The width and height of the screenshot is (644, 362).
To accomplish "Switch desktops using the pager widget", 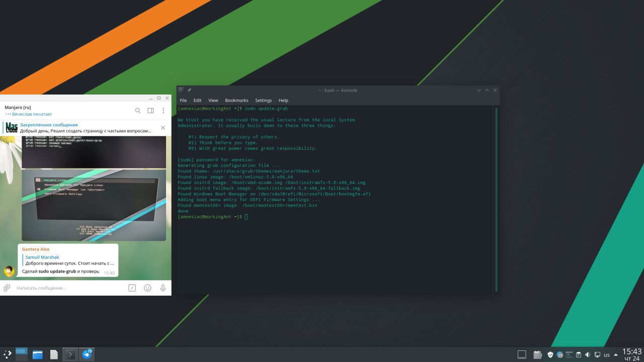I will (21, 354).
